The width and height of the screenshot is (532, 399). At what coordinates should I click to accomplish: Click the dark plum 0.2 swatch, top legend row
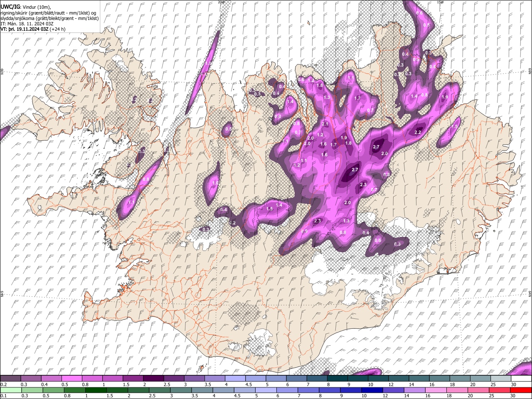tap(10, 378)
